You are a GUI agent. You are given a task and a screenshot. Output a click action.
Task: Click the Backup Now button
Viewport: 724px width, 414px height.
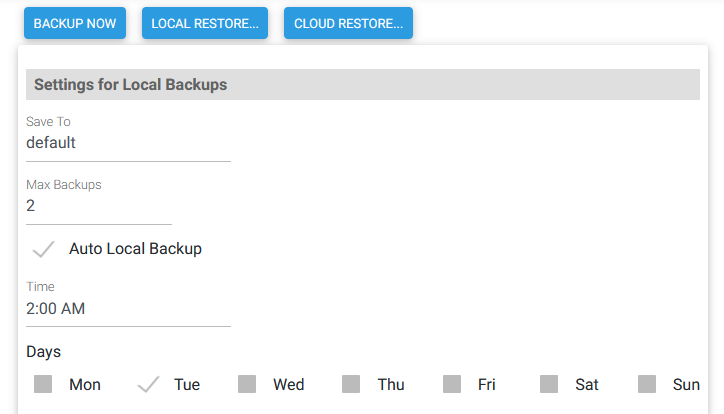[x=75, y=23]
